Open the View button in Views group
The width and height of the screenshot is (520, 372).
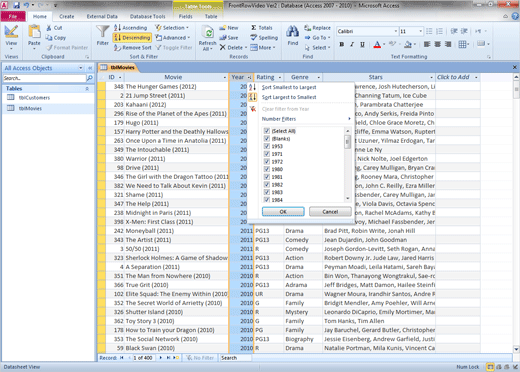pos(11,36)
